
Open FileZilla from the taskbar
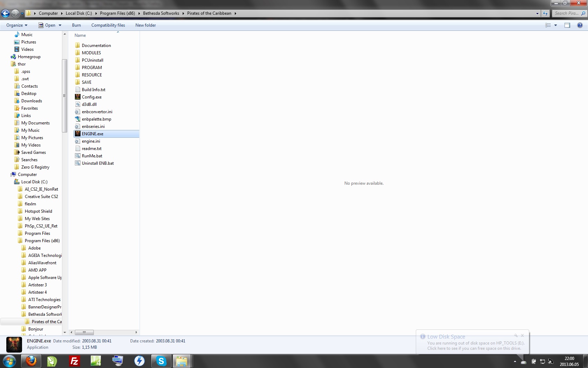(x=75, y=361)
